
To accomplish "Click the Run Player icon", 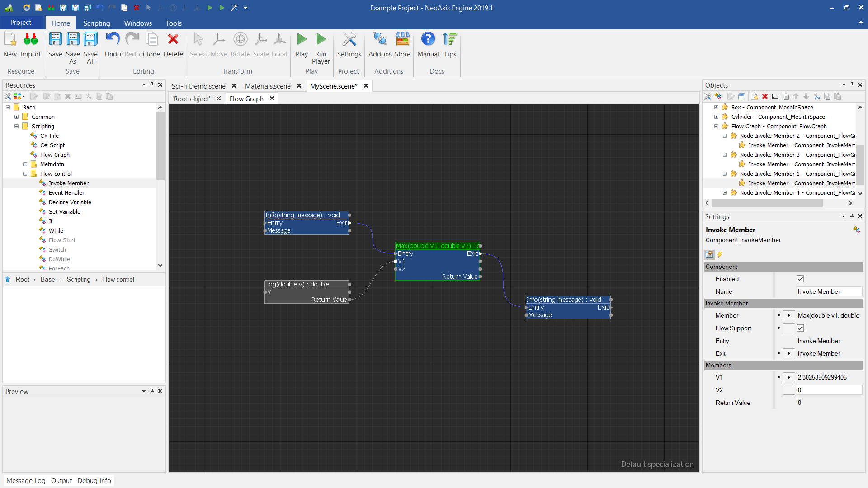I will [321, 40].
